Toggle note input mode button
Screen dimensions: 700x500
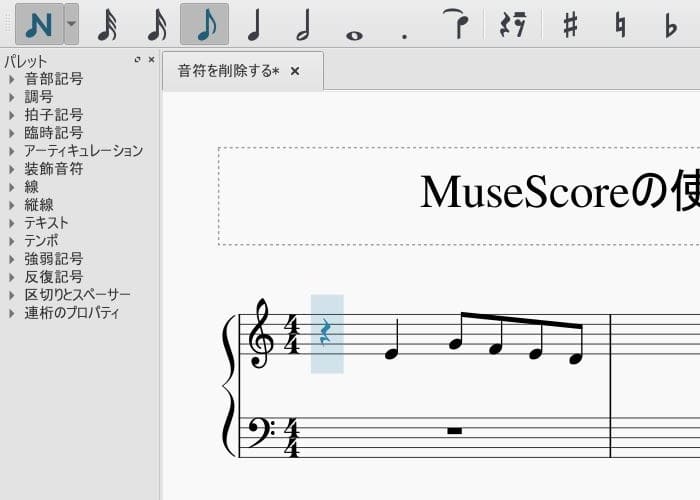click(39, 24)
